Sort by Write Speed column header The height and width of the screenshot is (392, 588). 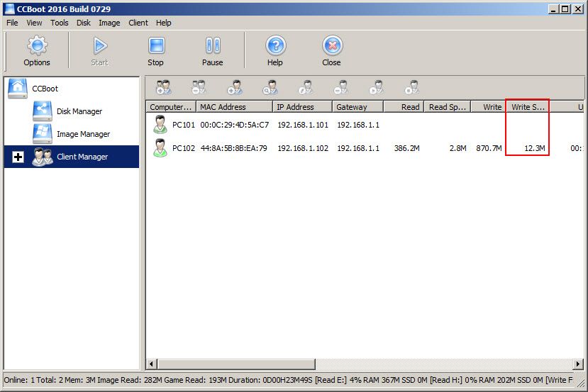[528, 107]
